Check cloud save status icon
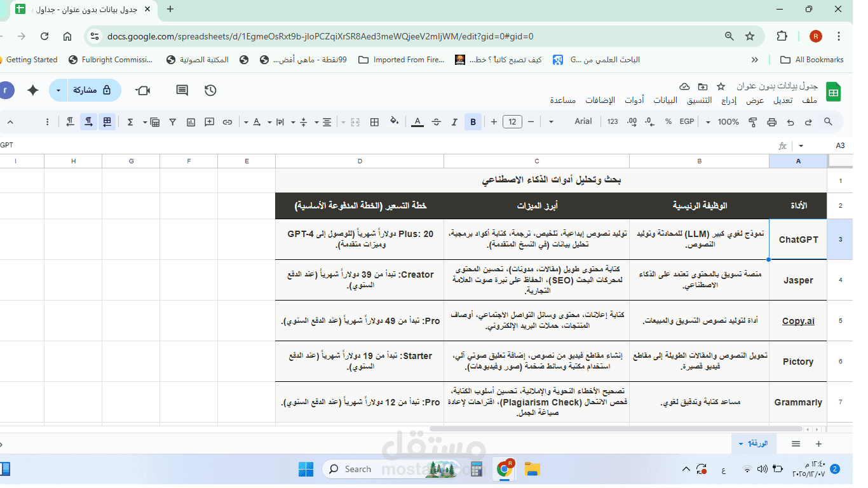This screenshot has height=488, width=868. (x=684, y=86)
